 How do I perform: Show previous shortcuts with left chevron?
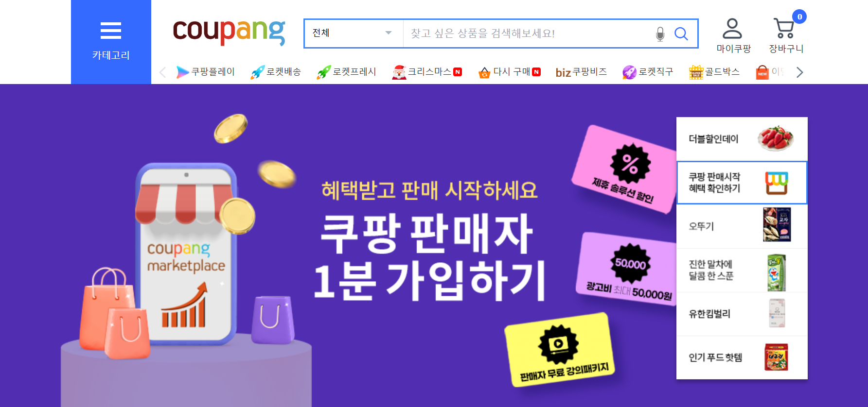(163, 72)
